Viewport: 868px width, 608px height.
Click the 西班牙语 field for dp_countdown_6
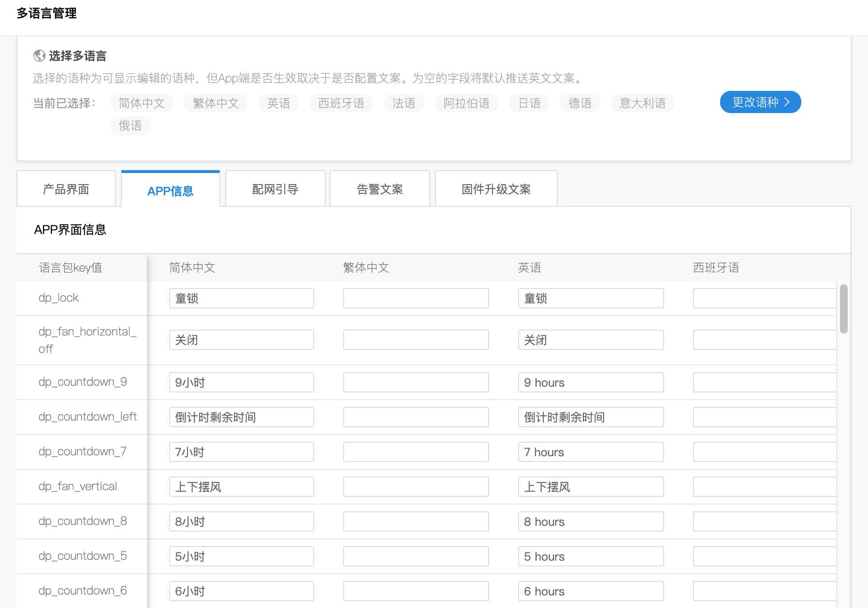point(765,591)
